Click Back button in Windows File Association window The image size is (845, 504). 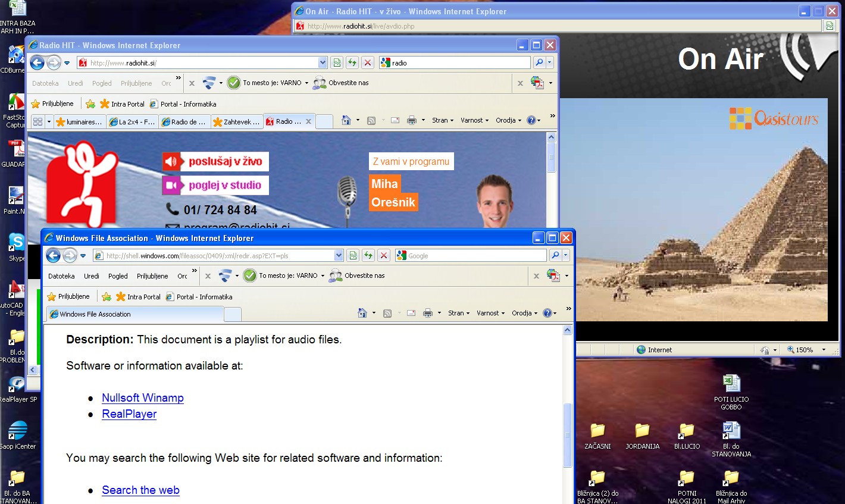pyautogui.click(x=54, y=256)
